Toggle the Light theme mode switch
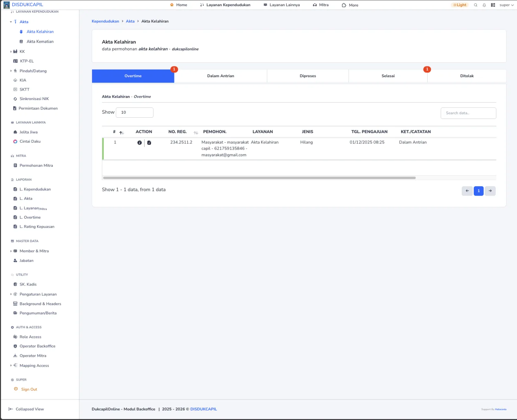Image resolution: width=517 pixels, height=420 pixels. (460, 5)
